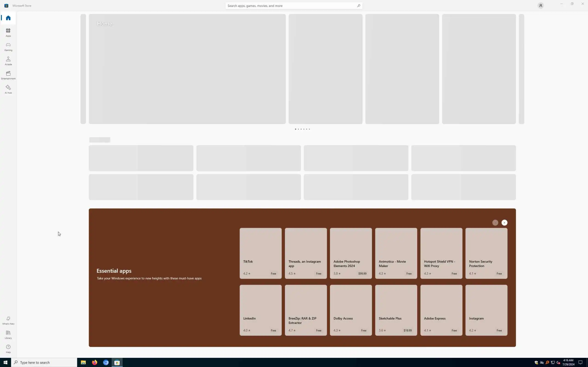Open the TikTok app card

point(260,253)
